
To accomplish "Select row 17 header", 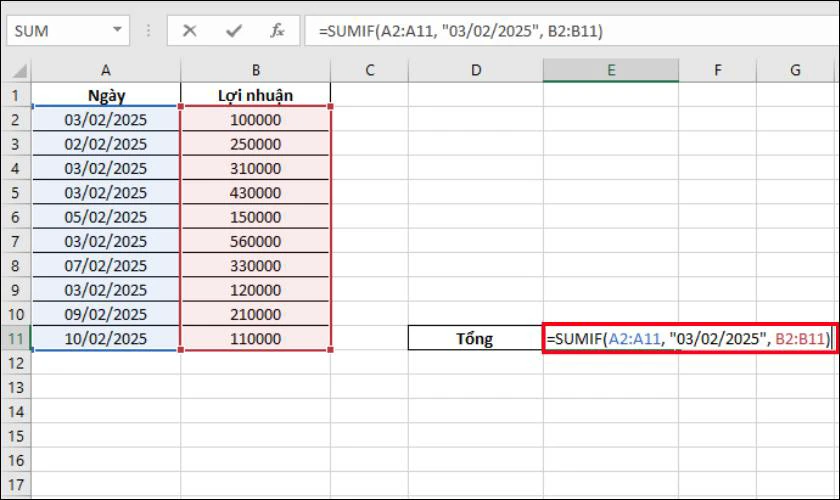I will coord(16,484).
